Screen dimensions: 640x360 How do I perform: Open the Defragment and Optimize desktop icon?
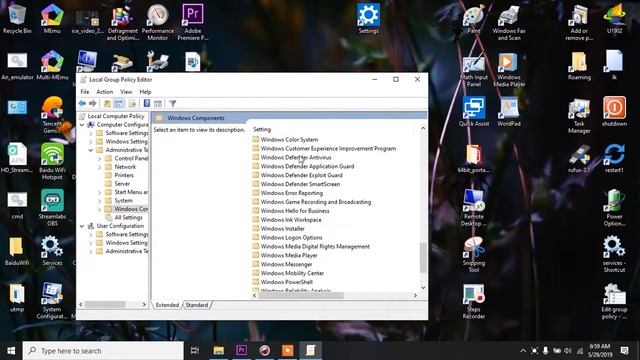(122, 22)
